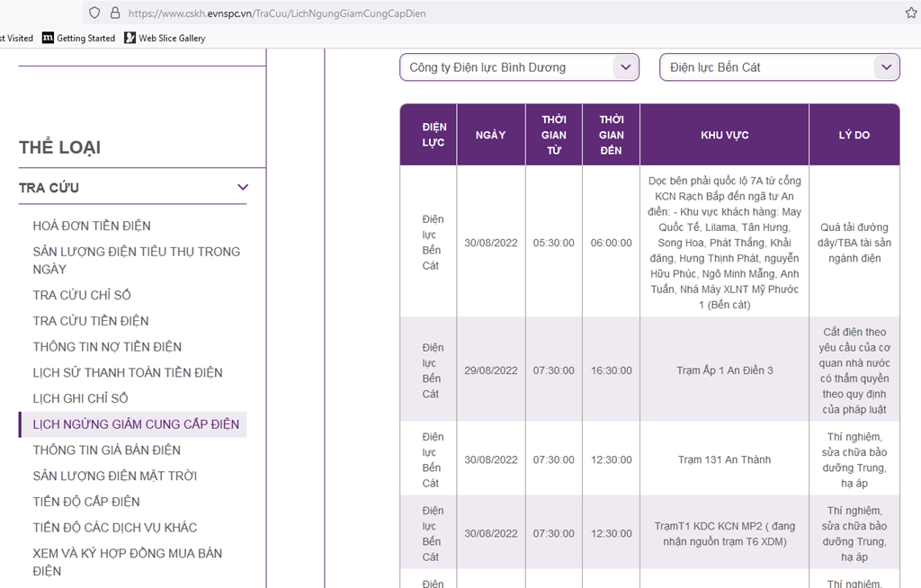Click 12:30:00 in the Trạm 131 An Thành row

coord(612,460)
